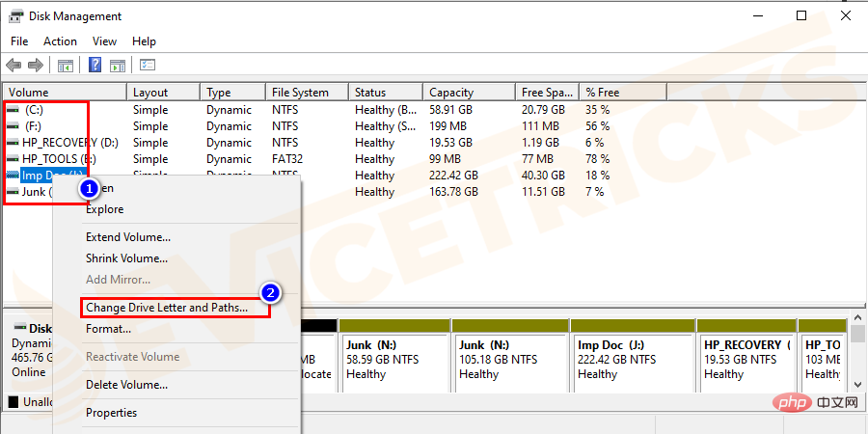Click the 20.79 GB free space cell

[542, 110]
